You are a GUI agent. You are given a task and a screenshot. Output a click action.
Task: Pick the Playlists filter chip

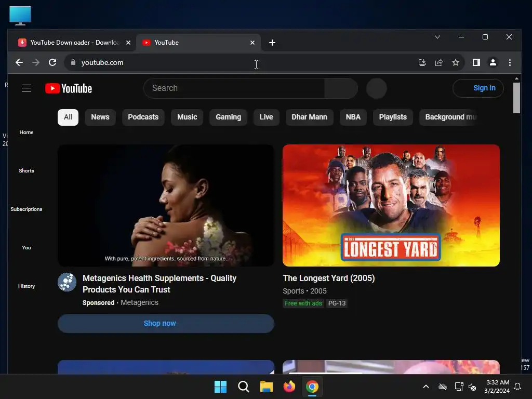pos(393,117)
